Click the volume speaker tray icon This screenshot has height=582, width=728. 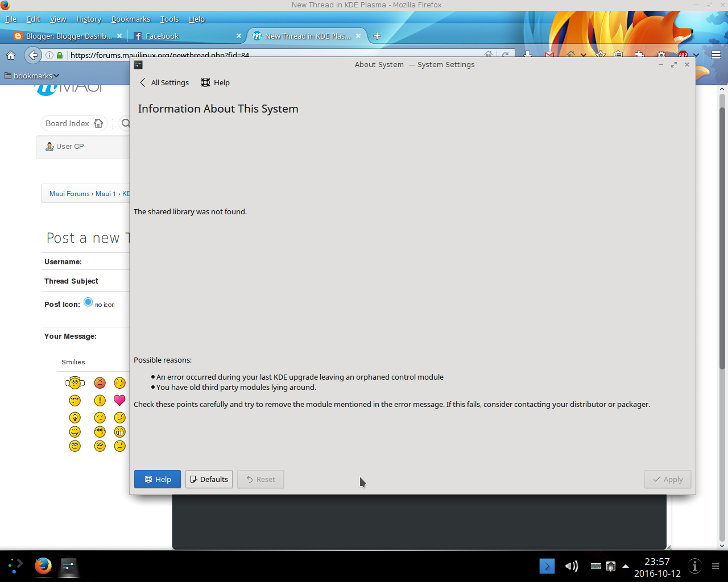(571, 566)
